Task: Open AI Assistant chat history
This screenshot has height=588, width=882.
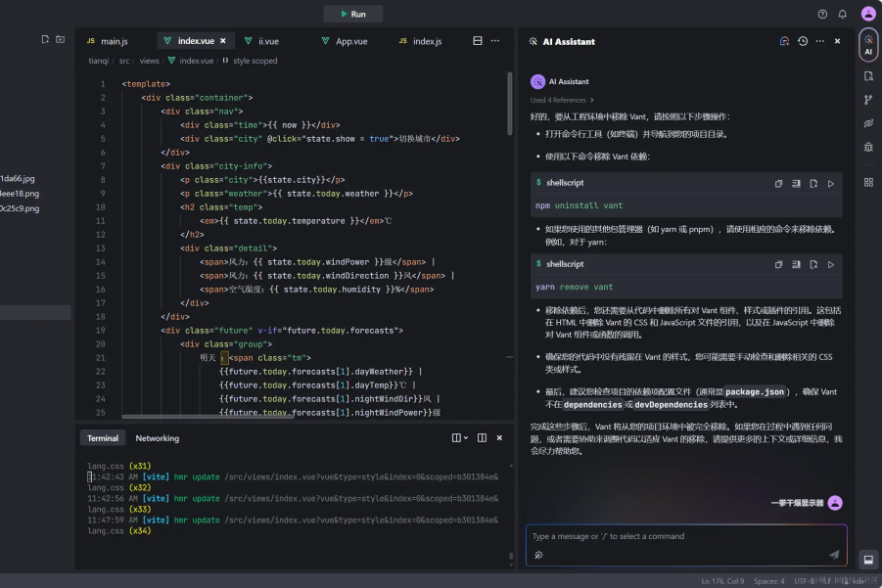Action: click(803, 41)
